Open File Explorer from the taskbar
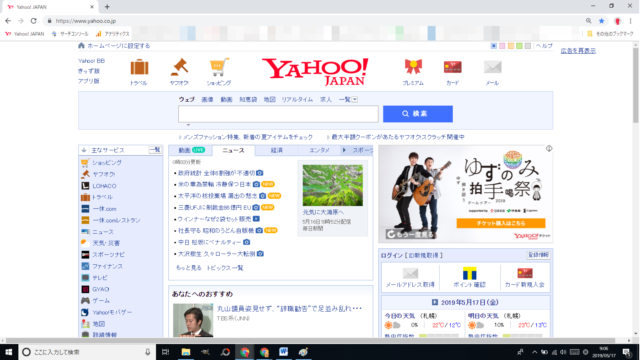The width and height of the screenshot is (640, 360). tap(186, 352)
